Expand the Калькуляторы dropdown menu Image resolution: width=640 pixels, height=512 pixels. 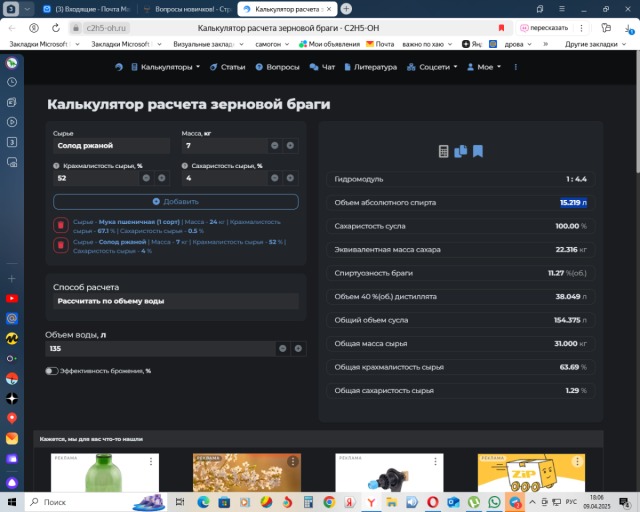[168, 67]
